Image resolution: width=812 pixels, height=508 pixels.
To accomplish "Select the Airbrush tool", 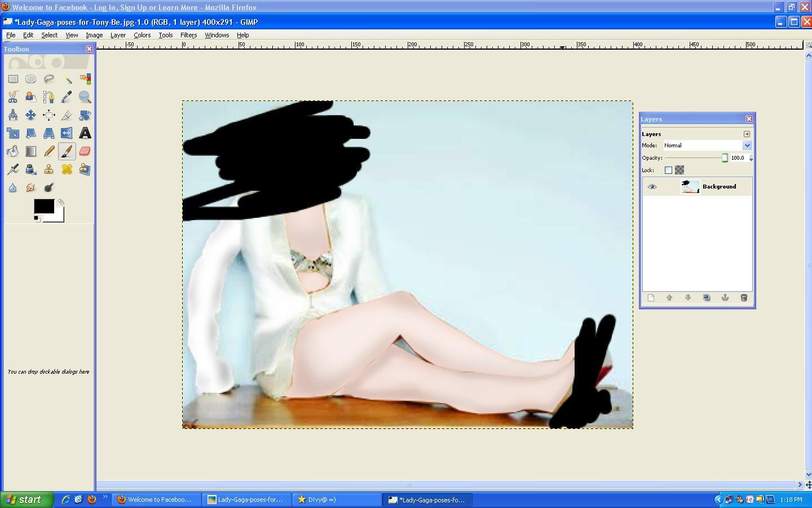I will tap(13, 169).
